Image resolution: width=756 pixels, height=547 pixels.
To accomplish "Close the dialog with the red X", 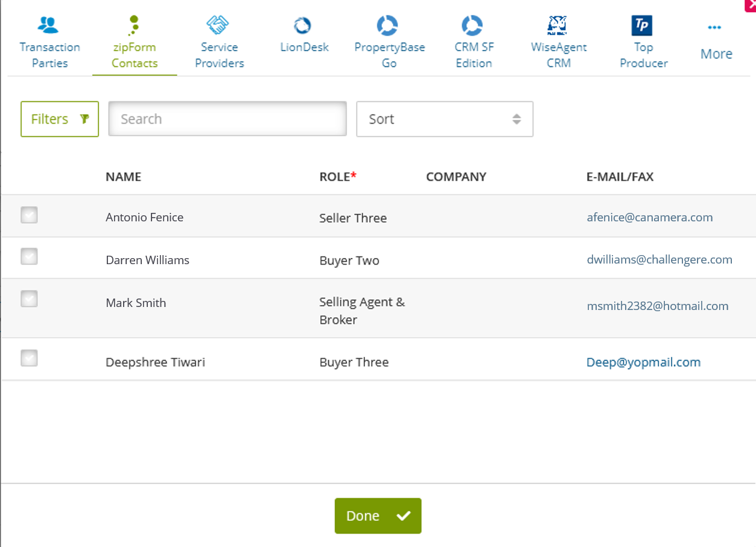I will click(750, 6).
